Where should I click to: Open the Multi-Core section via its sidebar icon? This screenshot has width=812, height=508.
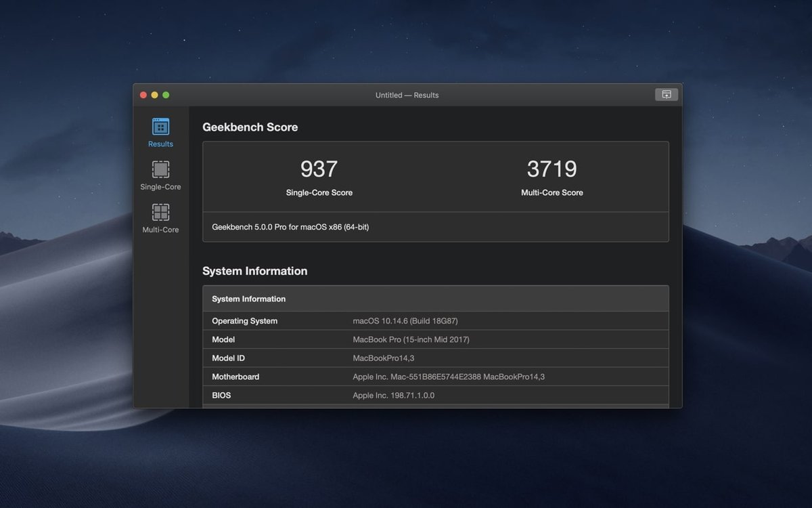click(160, 212)
